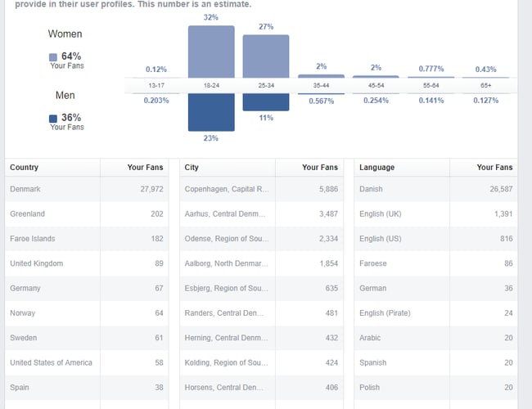Select the Danish language row
Viewport: 532px width, 409px height.
click(435, 189)
